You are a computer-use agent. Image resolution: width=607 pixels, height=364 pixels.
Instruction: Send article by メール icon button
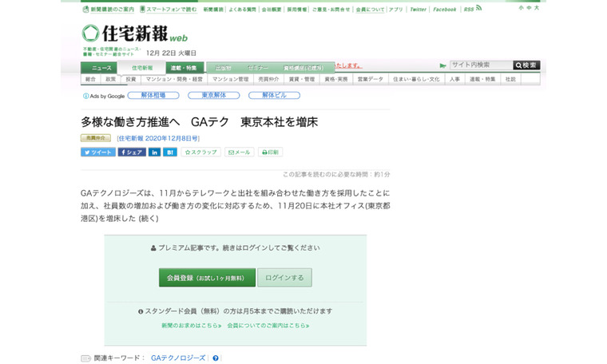click(x=239, y=152)
